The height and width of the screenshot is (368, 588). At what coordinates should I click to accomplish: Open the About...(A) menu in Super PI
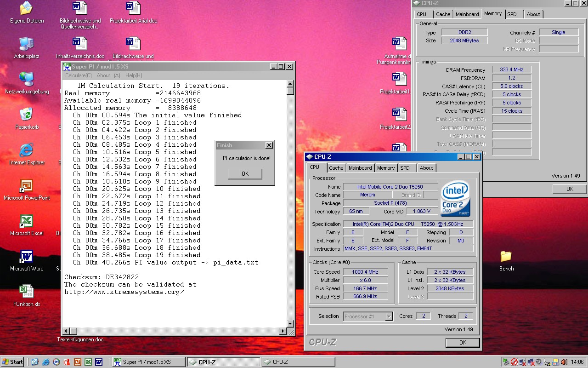[x=108, y=75]
